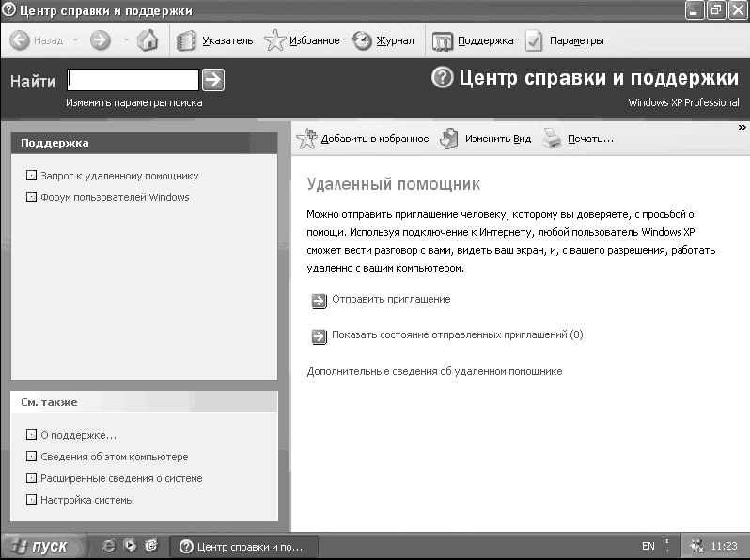Click the Найти search input field
This screenshot has height=560, width=750.
133,80
